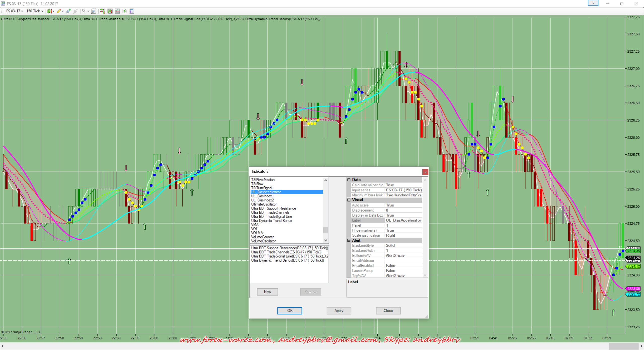Click the zoom out magnifier icon
The height and width of the screenshot is (350, 644).
75,11
